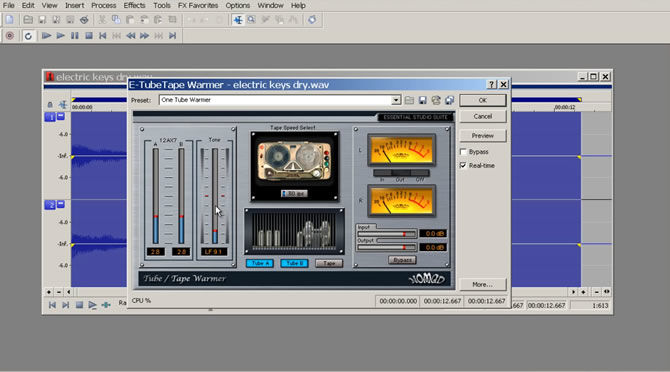Click Stop in main transport bar

click(x=88, y=35)
